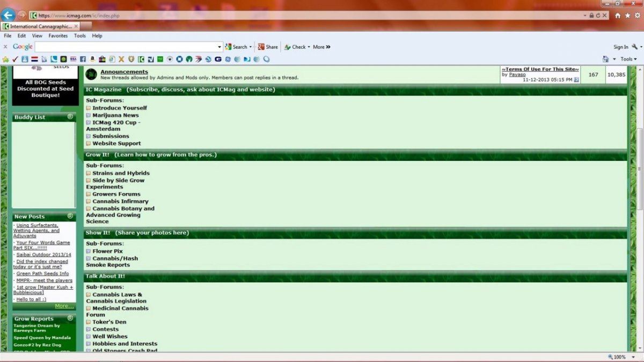Click the home page icon in command bar
The image size is (644, 362).
(605, 59)
